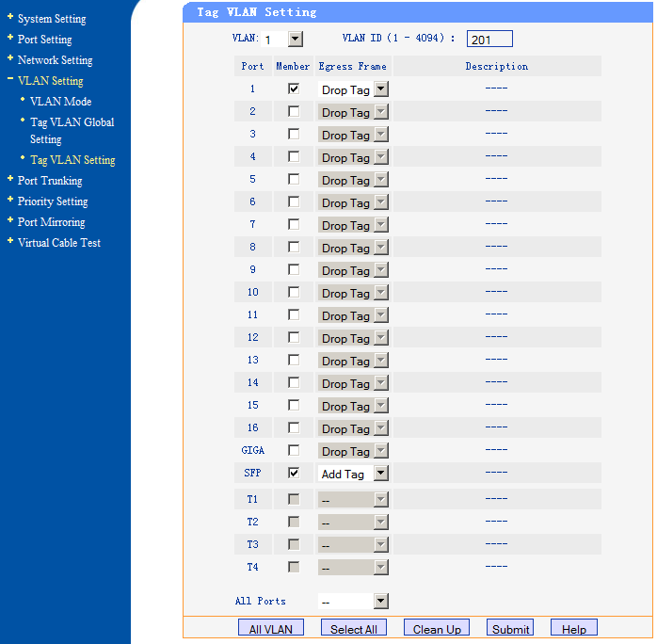Check Member checkbox for port 5
The width and height of the screenshot is (657, 644).
click(294, 179)
